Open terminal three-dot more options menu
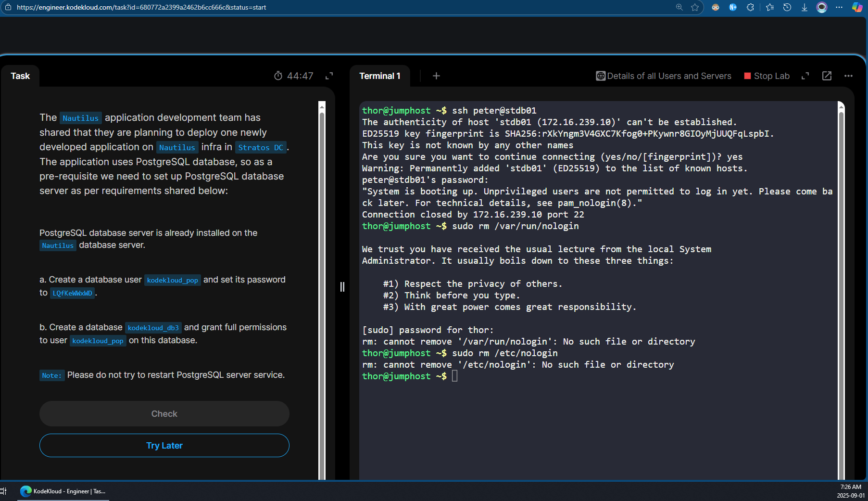 [848, 76]
